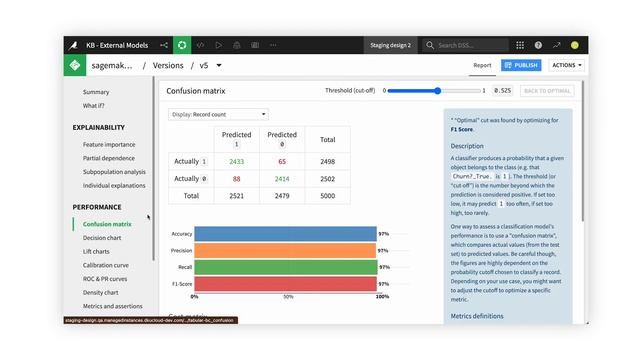
Task: Click the BACK TO OPTIMAL button
Action: [547, 91]
